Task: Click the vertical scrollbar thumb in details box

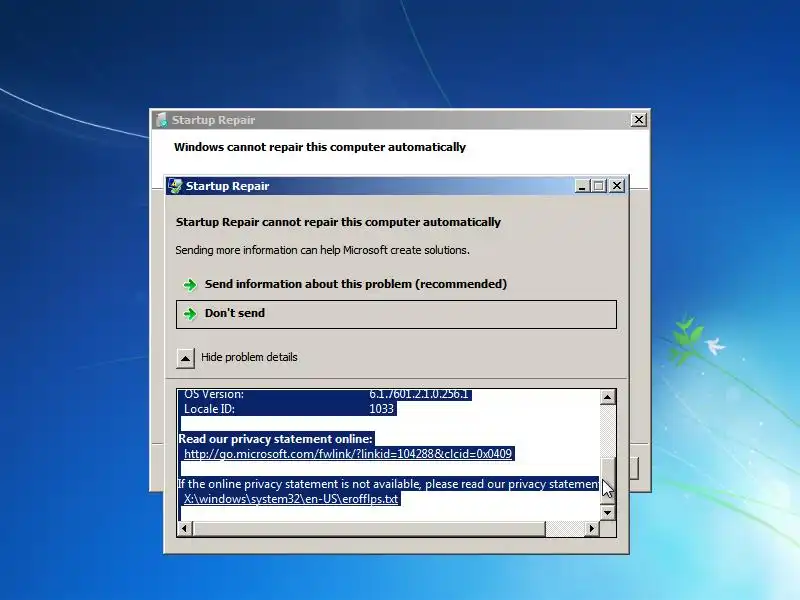Action: [607, 480]
